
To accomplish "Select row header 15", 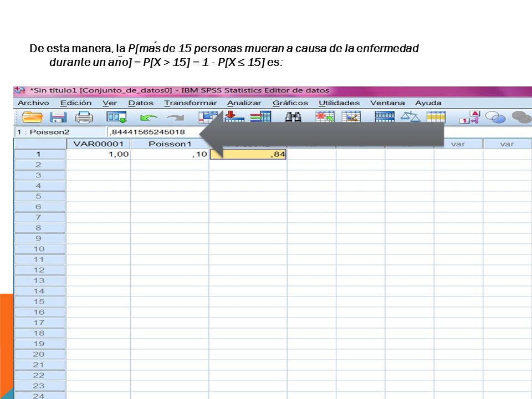I will coord(40,301).
